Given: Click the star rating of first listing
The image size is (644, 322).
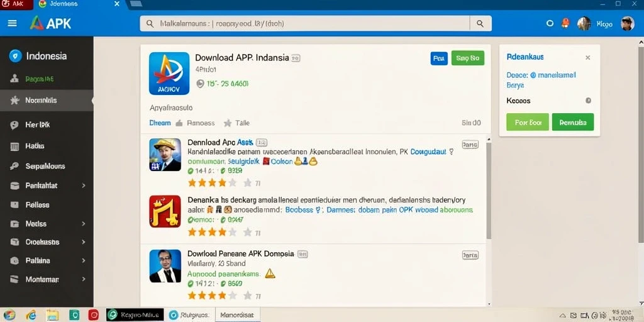Looking at the screenshot, I should click(213, 183).
